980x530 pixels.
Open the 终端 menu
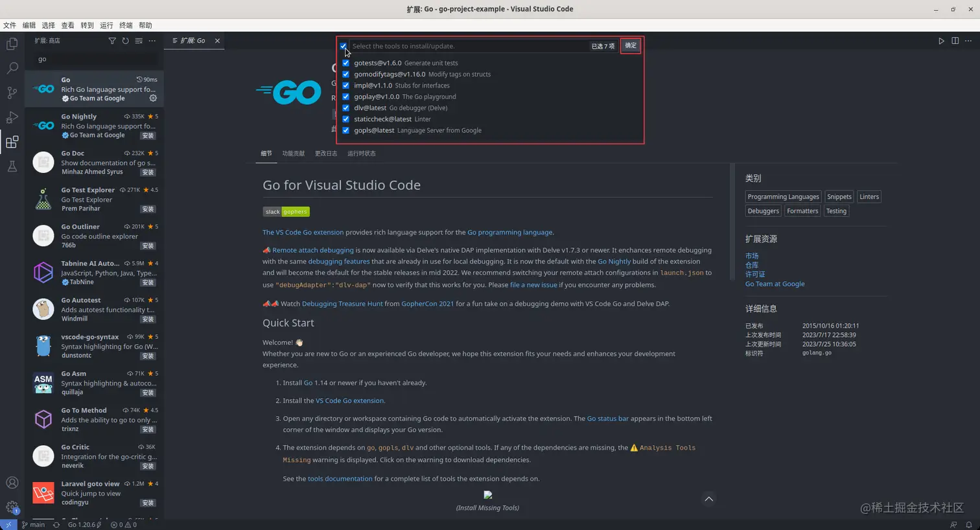point(126,25)
